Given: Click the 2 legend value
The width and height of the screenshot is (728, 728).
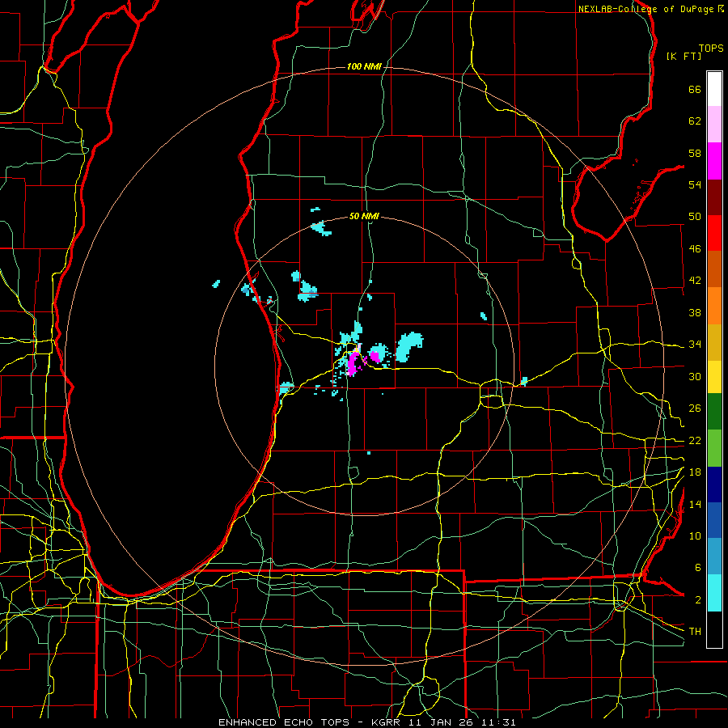Looking at the screenshot, I should [698, 600].
